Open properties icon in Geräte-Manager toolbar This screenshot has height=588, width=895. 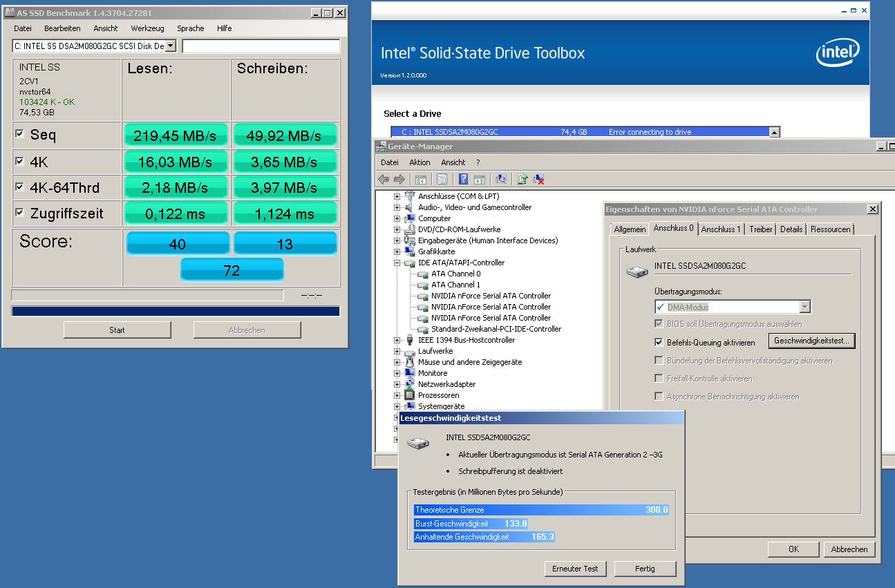pyautogui.click(x=442, y=179)
